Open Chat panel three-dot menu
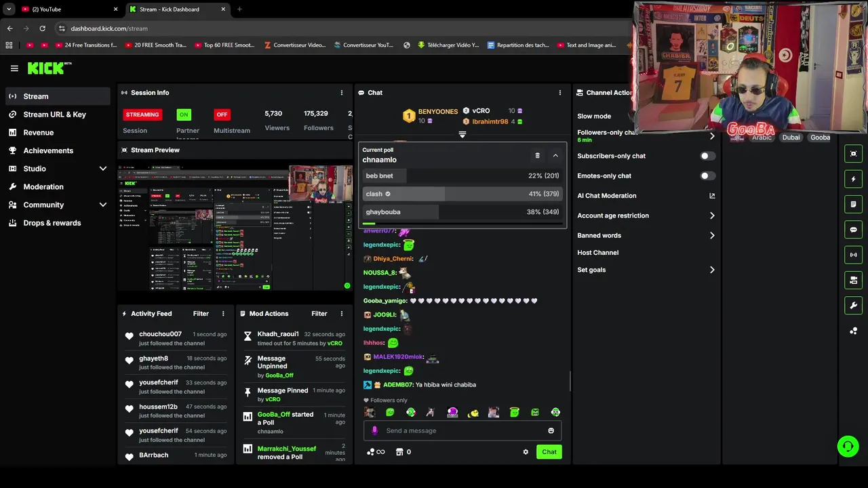This screenshot has width=868, height=488. pos(560,93)
